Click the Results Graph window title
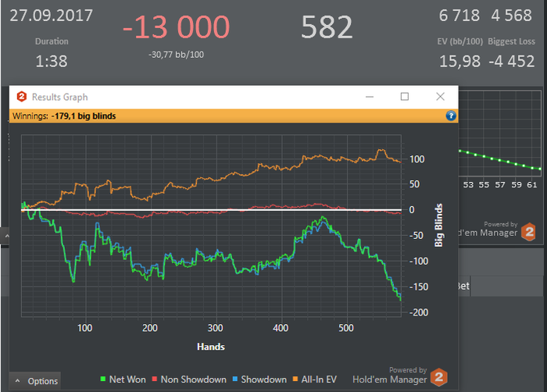This screenshot has height=392, width=547. (59, 97)
